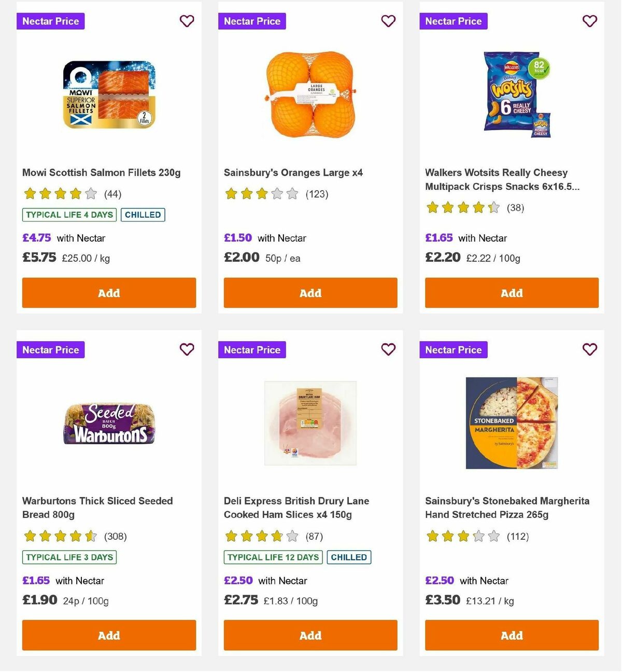This screenshot has width=622, height=672.
Task: Open the Warburtons Thick Sliced Seeded Bread page
Action: point(97,508)
